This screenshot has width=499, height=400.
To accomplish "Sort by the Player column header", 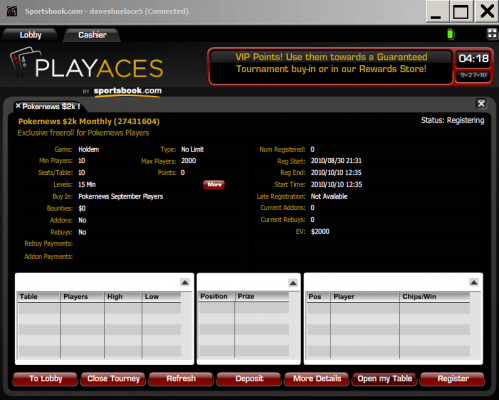I will click(x=365, y=297).
